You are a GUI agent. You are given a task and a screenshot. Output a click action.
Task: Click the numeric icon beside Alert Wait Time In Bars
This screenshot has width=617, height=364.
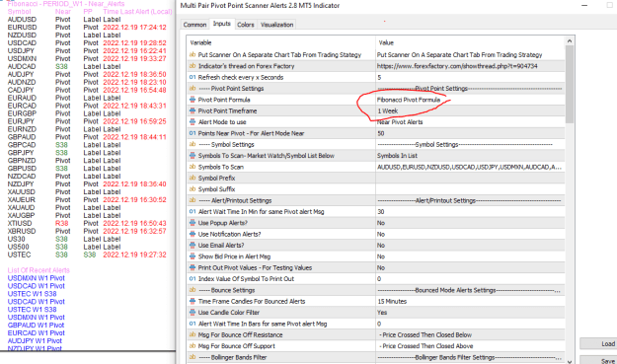click(x=193, y=324)
